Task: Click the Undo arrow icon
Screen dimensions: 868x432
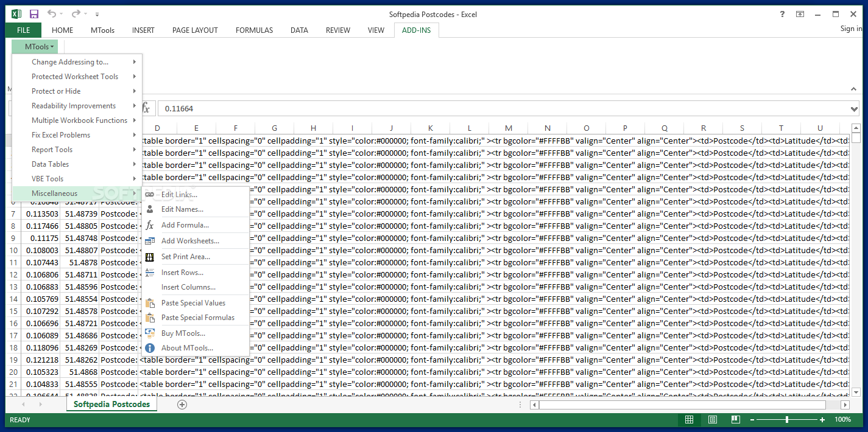Action: 52,14
